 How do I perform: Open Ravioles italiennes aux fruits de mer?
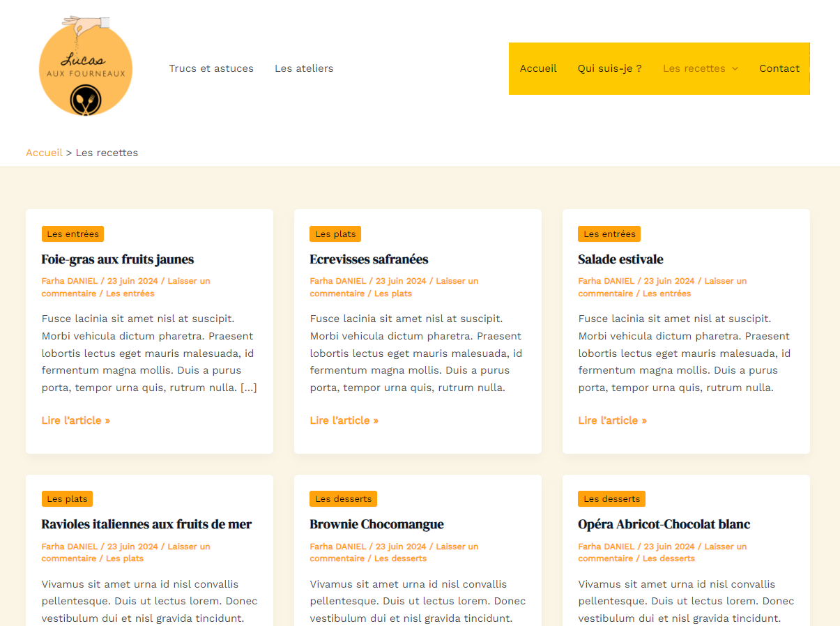146,524
